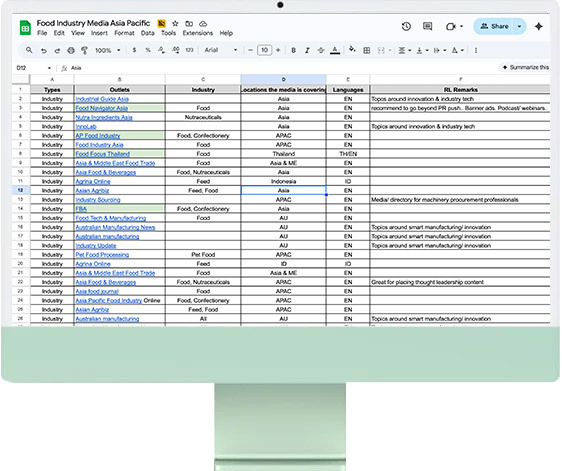Open the move-to-folder icon
Image resolution: width=562 pixels, height=471 pixels.
pyautogui.click(x=189, y=24)
